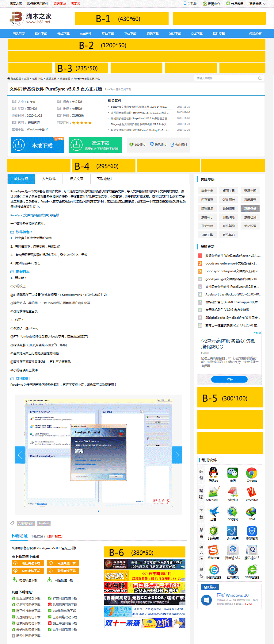The height and width of the screenshot is (644, 274).
Task: Click the search keyword input field
Action: pos(225,78)
